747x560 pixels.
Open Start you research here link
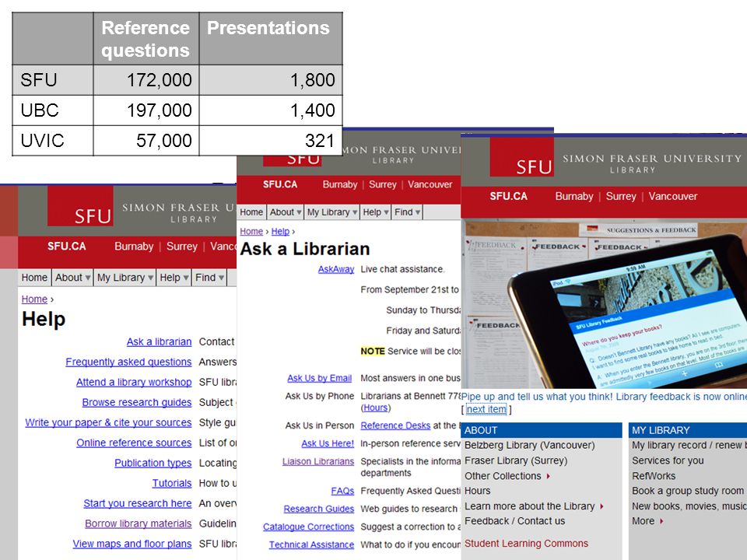[x=137, y=503]
